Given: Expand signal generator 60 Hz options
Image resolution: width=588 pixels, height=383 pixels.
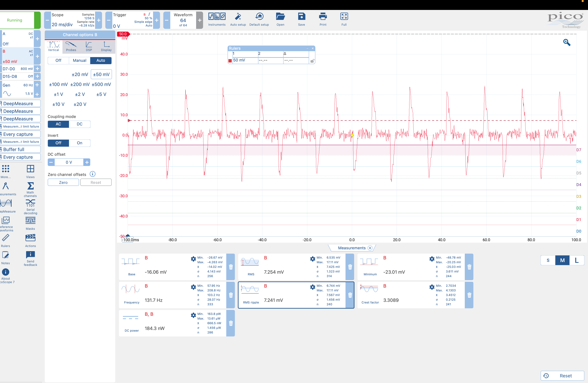Looking at the screenshot, I should 37,85.
